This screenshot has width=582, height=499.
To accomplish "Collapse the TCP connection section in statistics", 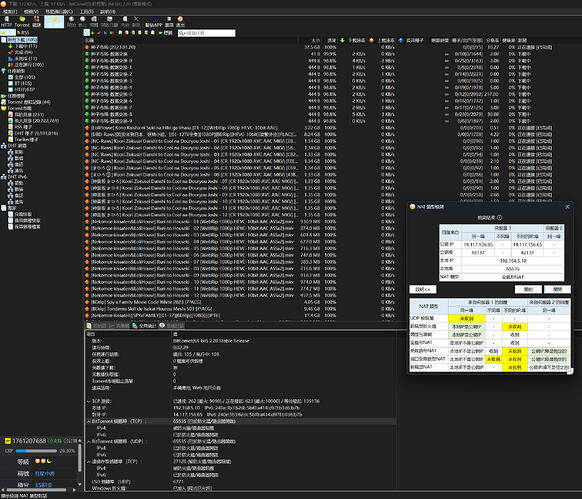I will point(88,401).
